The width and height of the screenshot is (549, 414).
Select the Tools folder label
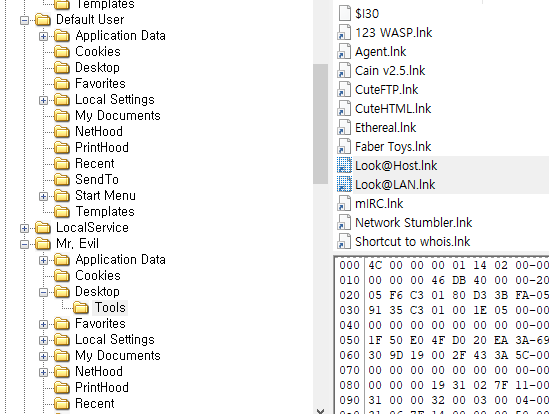pyautogui.click(x=110, y=308)
